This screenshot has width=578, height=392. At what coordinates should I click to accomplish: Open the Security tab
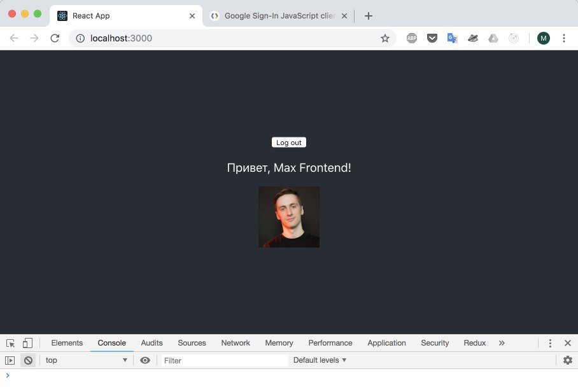coord(435,343)
